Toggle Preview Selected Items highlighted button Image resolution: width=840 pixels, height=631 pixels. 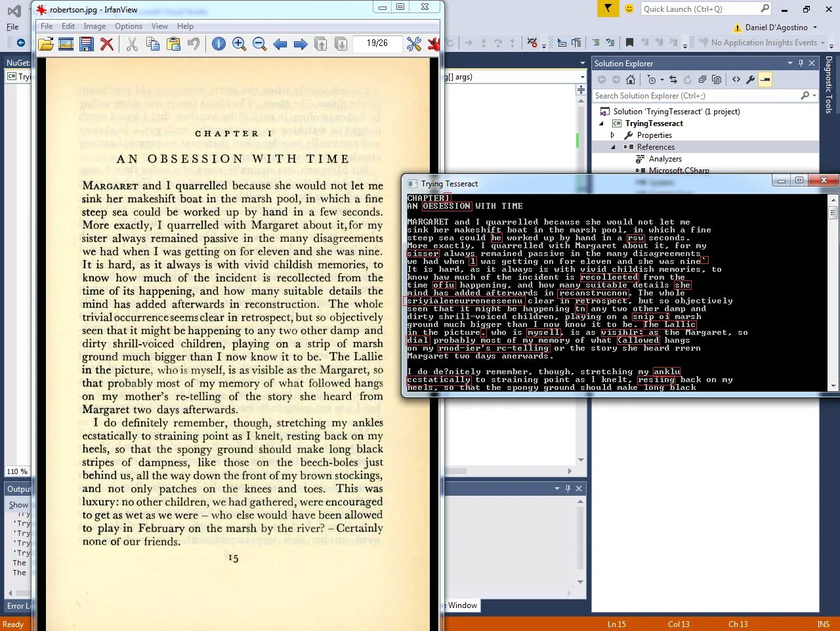click(x=765, y=79)
